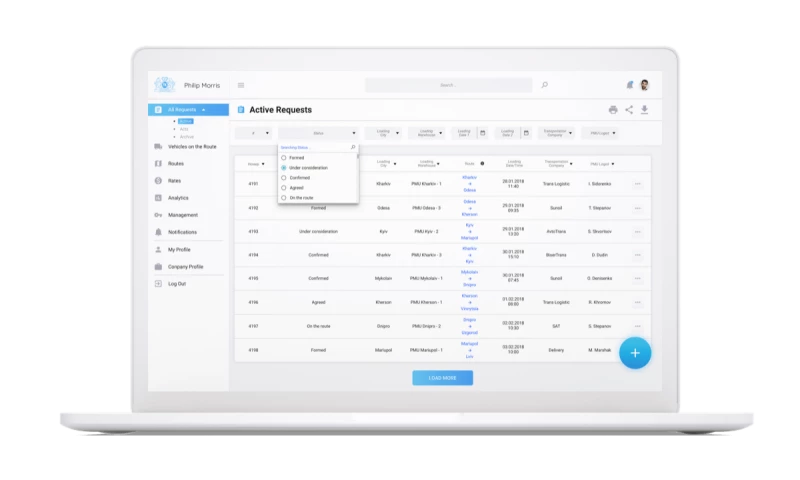The width and height of the screenshot is (800, 480).
Task: Open calendar for Loading Date 1 filter
Action: tap(483, 133)
